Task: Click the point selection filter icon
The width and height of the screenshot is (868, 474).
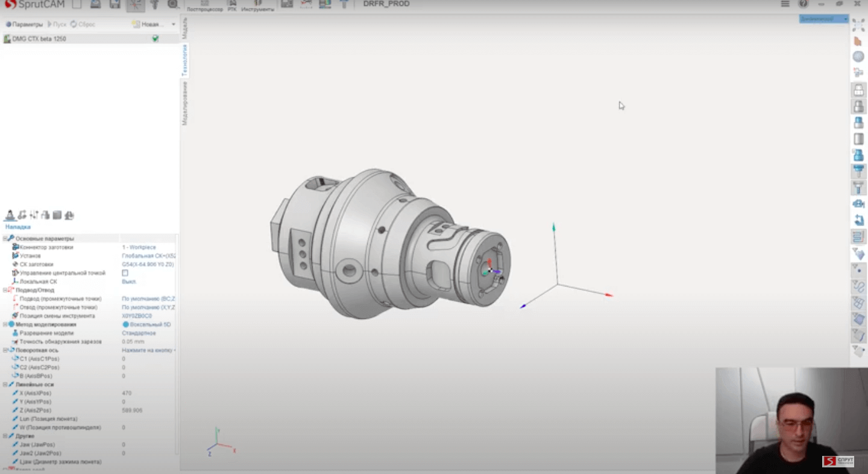Action: coord(858,270)
